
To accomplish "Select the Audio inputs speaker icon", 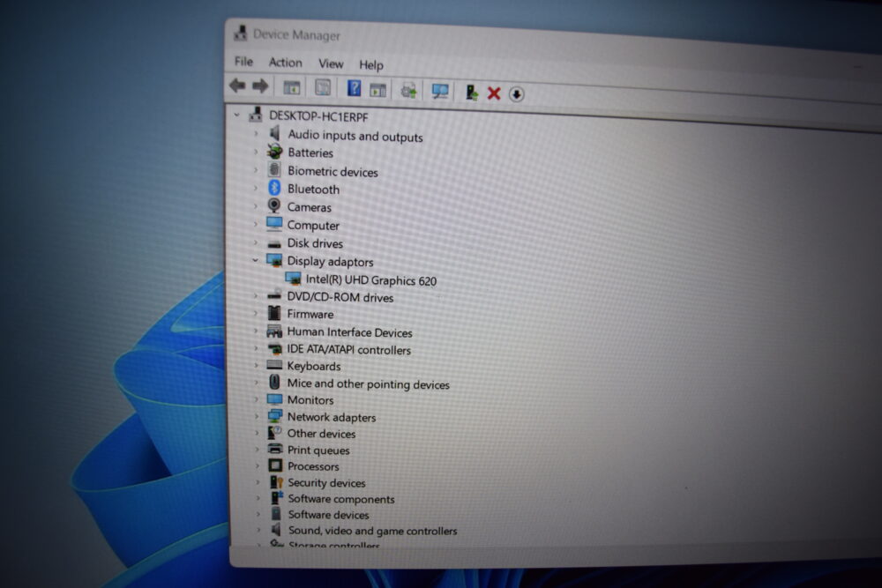I will coord(275,132).
